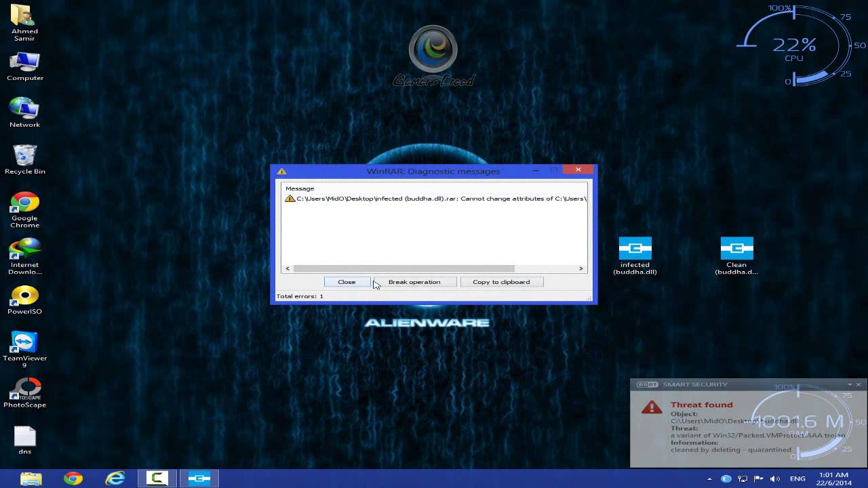Click the Gamers Creed logo widget
The height and width of the screenshot is (488, 868).
433,57
